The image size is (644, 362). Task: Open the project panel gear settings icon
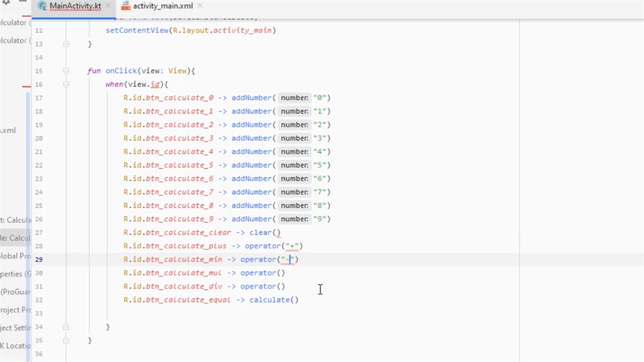click(x=6, y=3)
